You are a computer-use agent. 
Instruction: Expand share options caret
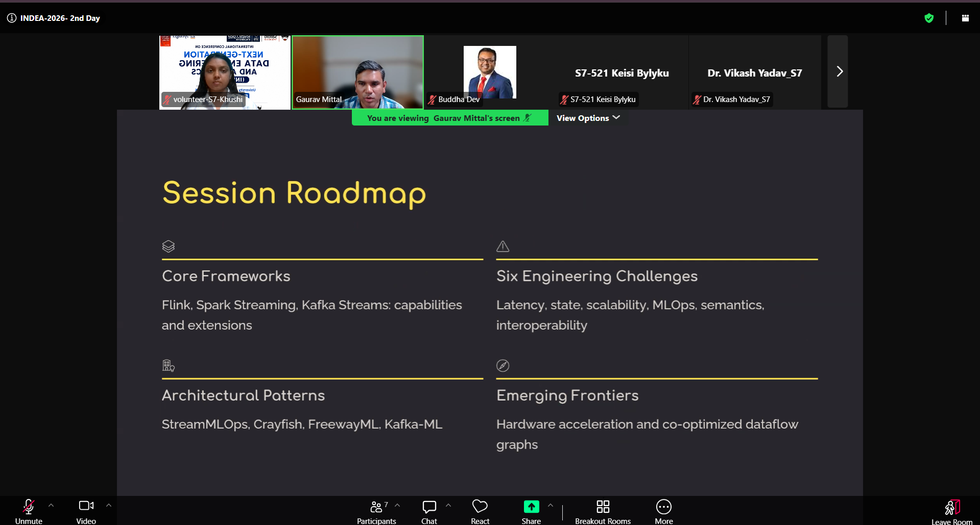[551, 505]
